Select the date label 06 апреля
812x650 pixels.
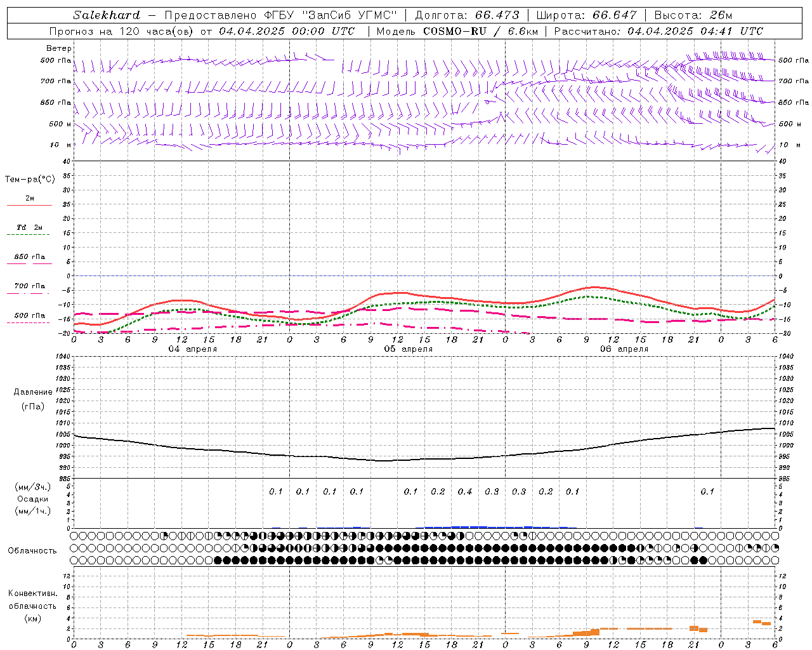click(624, 349)
